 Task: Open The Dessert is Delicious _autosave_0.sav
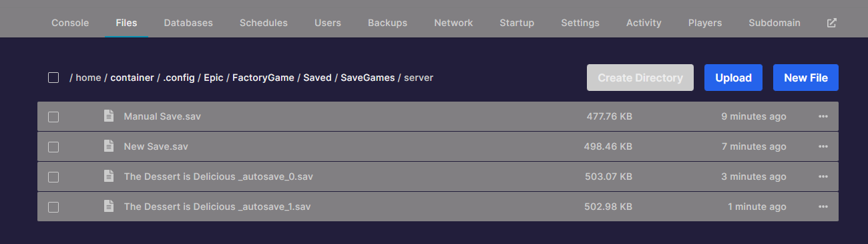[218, 176]
